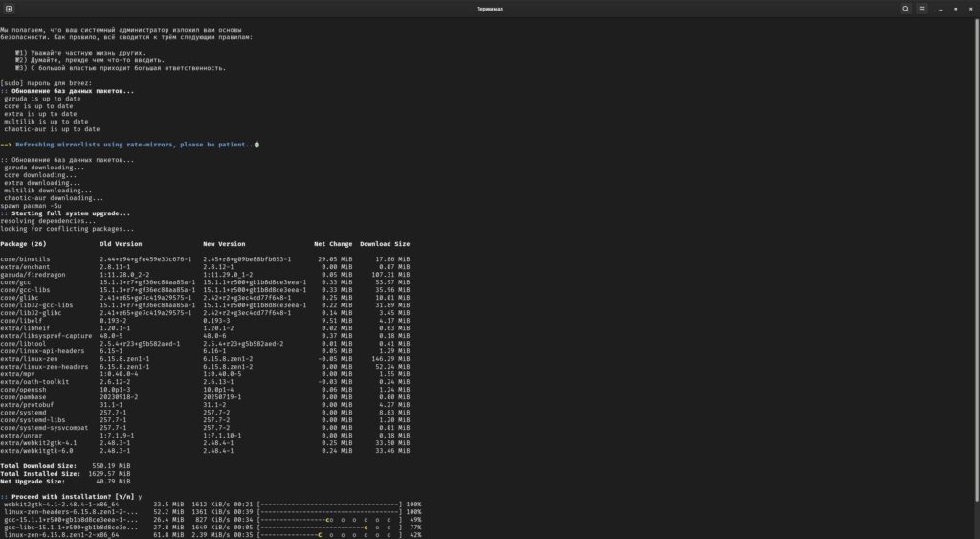This screenshot has height=539, width=980.
Task: Select the 'extra/oath-toolkit' package name
Action: 34,382
